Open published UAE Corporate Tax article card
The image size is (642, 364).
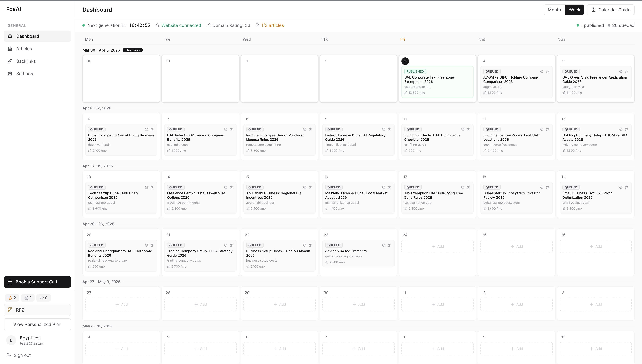pyautogui.click(x=437, y=82)
